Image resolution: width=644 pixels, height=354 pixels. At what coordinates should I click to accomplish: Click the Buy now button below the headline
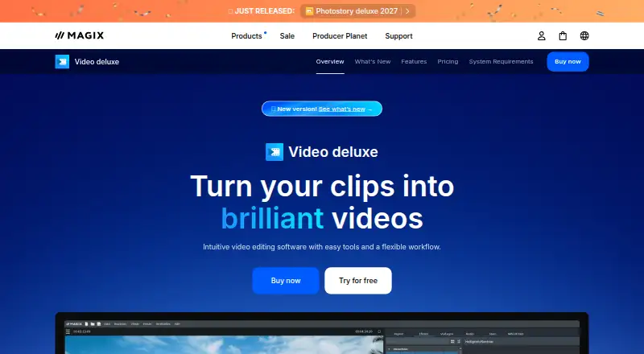pyautogui.click(x=286, y=281)
